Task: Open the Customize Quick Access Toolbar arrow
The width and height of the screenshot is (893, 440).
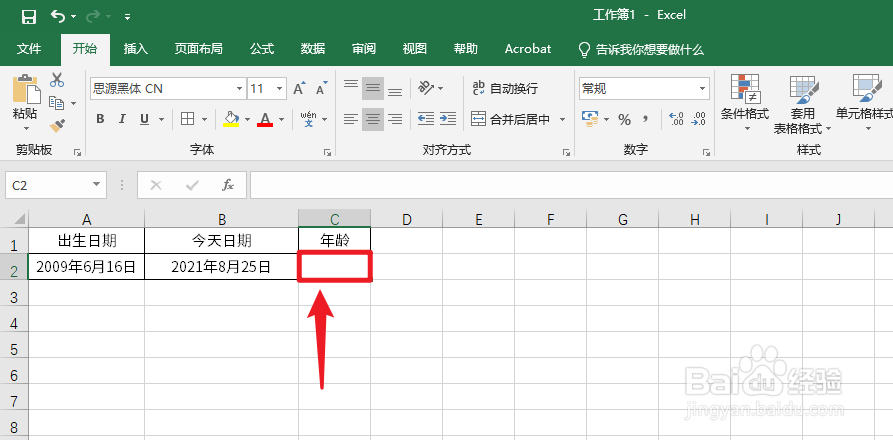Action: 128,17
